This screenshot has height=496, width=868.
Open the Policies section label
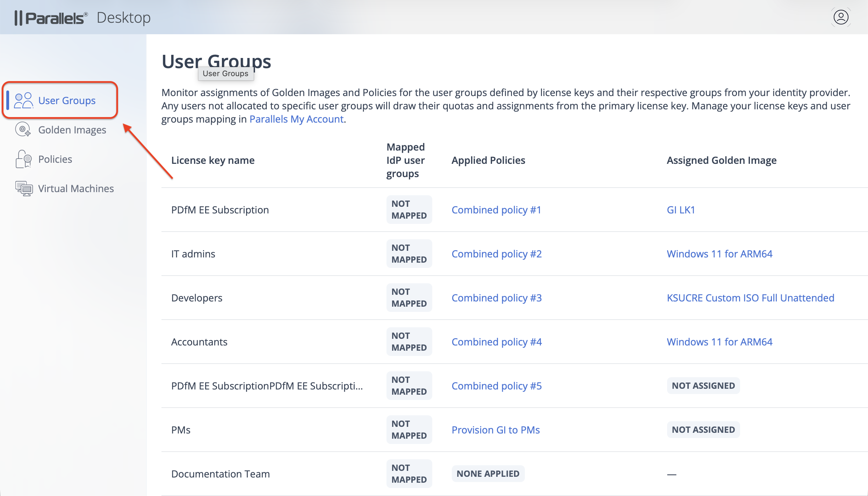tap(55, 159)
